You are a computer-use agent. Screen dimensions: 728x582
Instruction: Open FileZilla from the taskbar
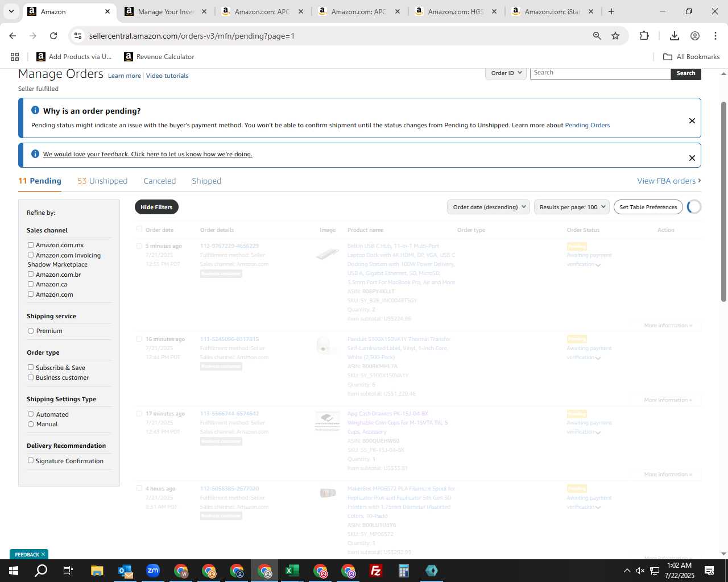[x=376, y=571]
